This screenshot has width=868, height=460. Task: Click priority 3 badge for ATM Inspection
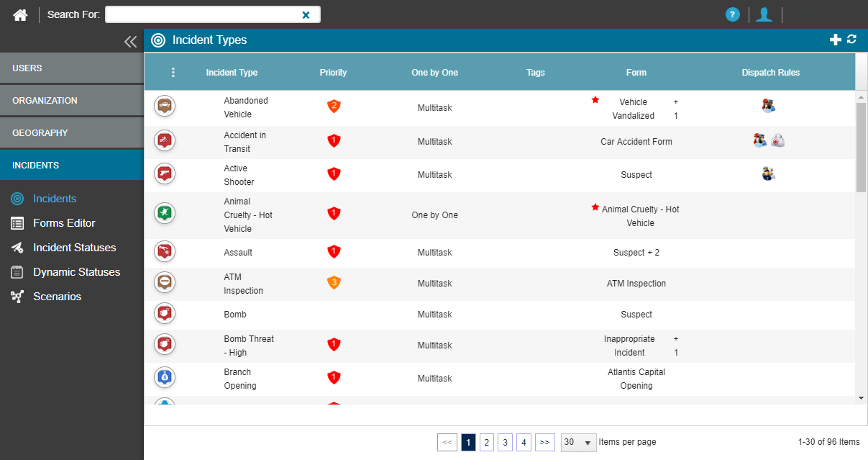(333, 283)
